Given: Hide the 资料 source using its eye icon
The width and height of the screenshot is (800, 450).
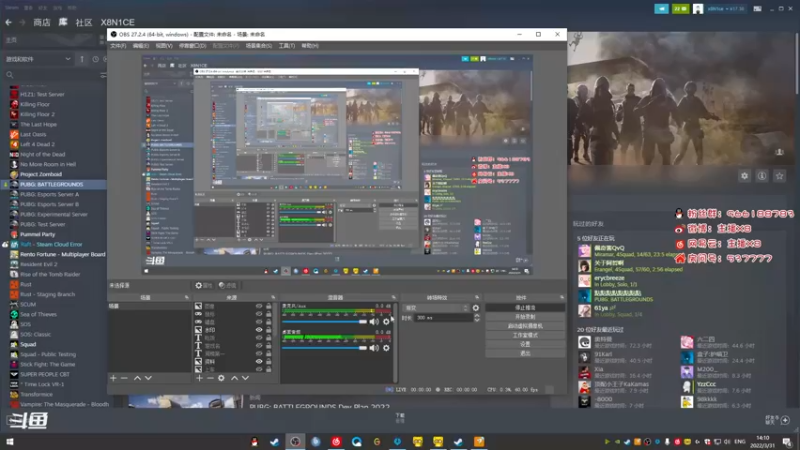Looking at the screenshot, I should click(x=259, y=361).
